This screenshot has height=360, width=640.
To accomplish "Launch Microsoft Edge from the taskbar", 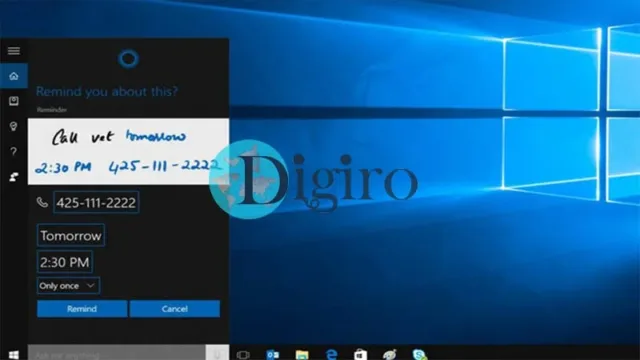I will coord(331,354).
